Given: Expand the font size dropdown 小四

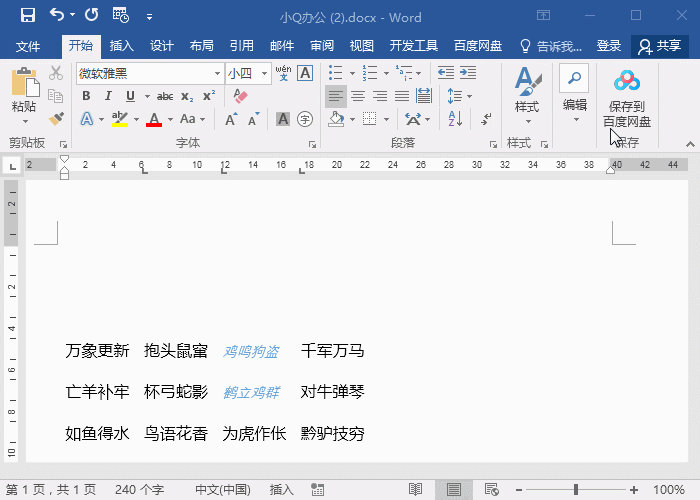Looking at the screenshot, I should pos(265,74).
